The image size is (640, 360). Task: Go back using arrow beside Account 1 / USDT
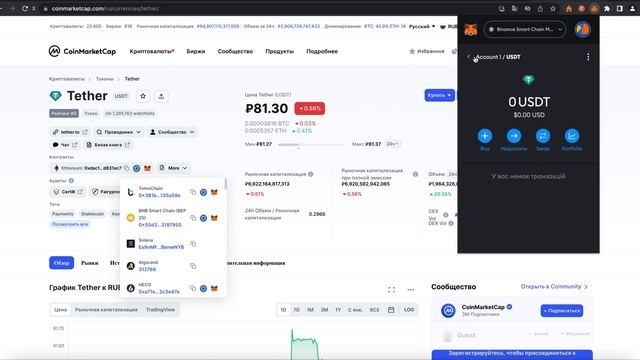pos(469,57)
